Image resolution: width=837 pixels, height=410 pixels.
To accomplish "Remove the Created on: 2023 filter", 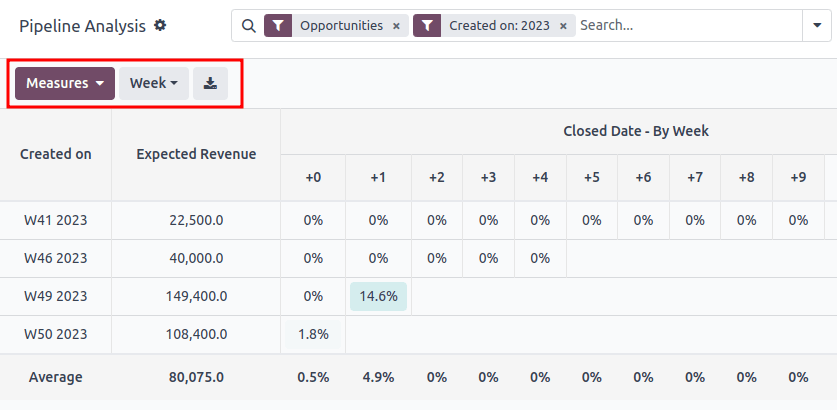I will tap(564, 26).
